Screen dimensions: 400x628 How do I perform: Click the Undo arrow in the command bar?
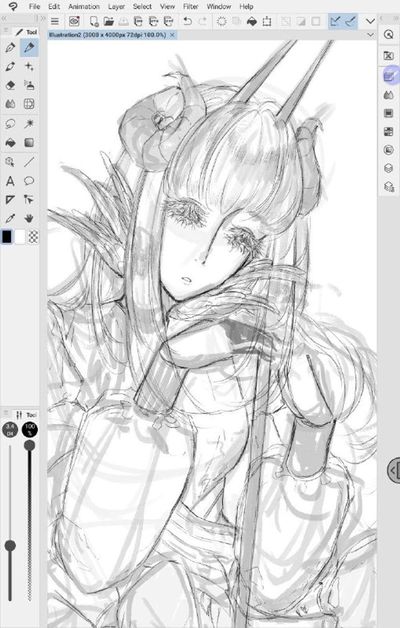pyautogui.click(x=187, y=21)
